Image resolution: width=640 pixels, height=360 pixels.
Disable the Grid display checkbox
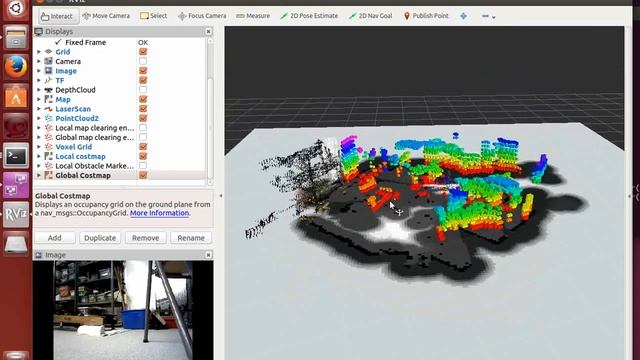pos(143,52)
